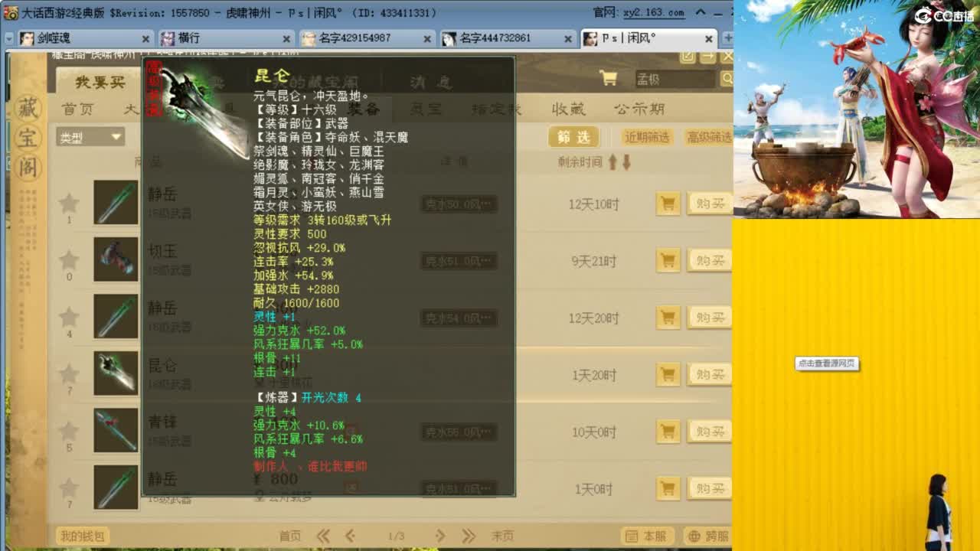This screenshot has width=980, height=551.
Task: Click the 孟级 search input field
Action: click(x=674, y=79)
